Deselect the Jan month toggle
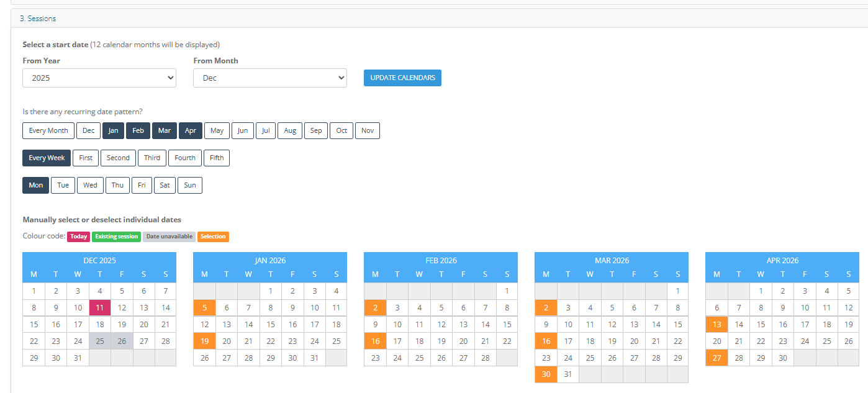This screenshot has height=393, width=868. (x=113, y=130)
